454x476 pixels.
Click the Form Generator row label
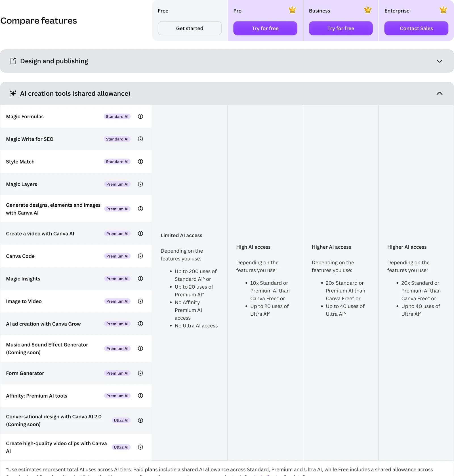tap(25, 373)
